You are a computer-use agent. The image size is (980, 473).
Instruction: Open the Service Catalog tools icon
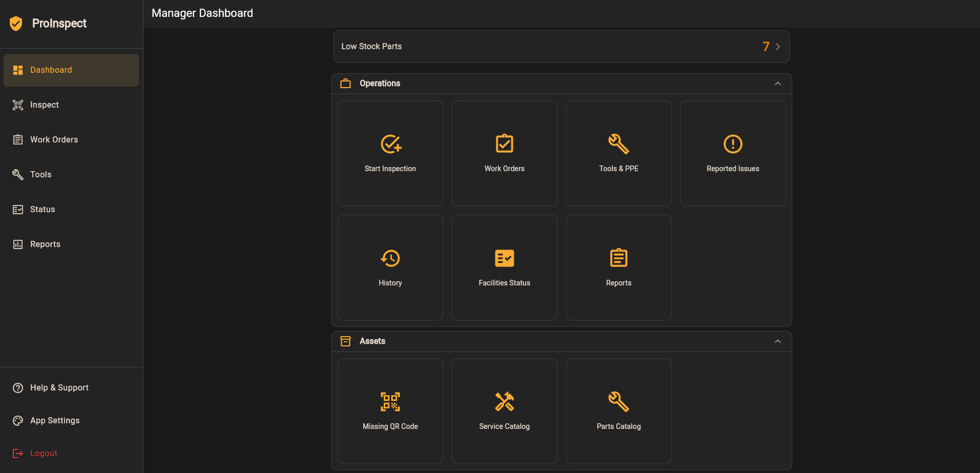coord(504,402)
